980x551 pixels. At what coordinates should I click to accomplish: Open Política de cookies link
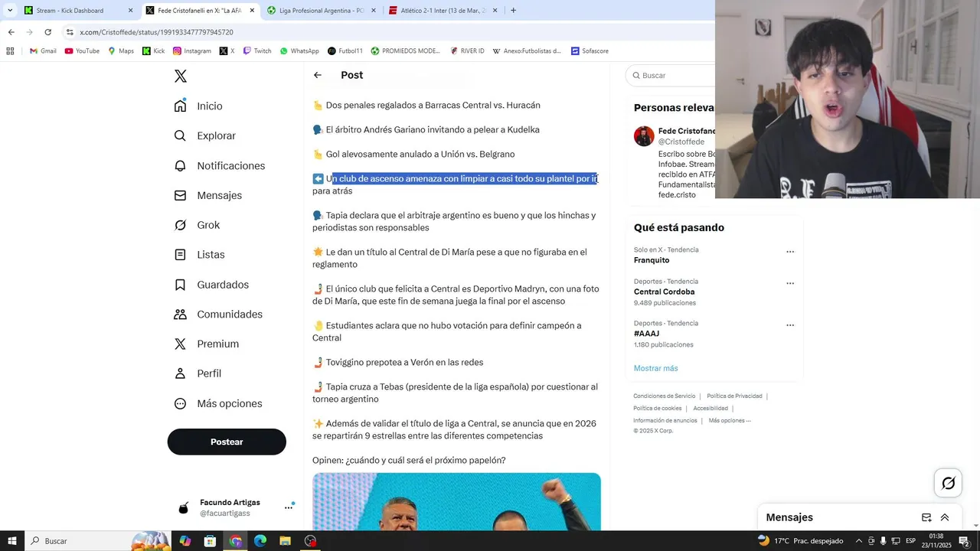657,408
